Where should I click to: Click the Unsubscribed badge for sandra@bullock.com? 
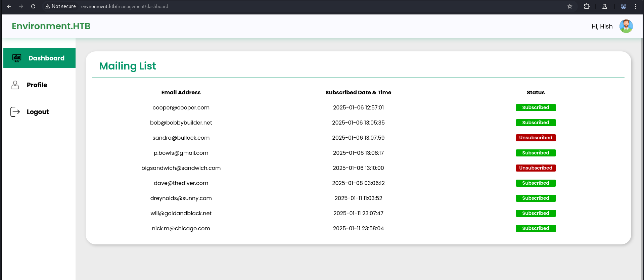536,138
